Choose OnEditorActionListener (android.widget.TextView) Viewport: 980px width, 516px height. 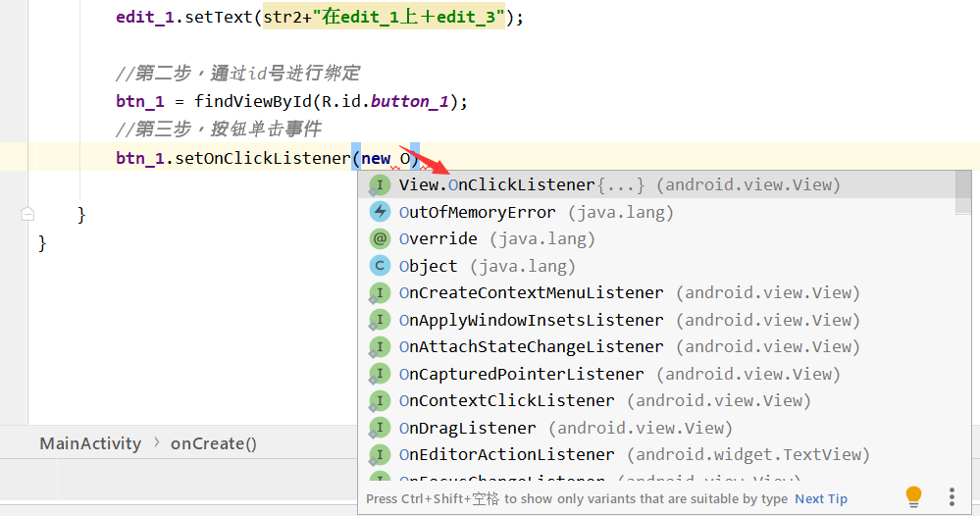[656, 455]
